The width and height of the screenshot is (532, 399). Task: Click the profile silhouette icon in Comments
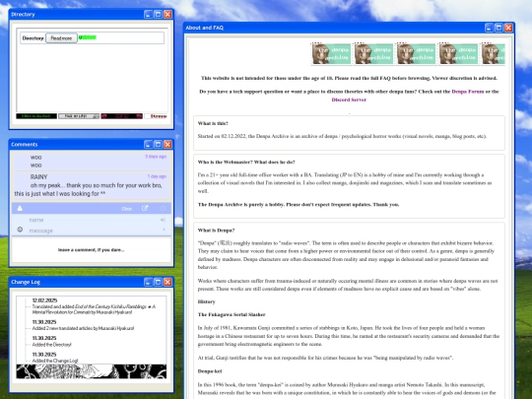tap(20, 208)
